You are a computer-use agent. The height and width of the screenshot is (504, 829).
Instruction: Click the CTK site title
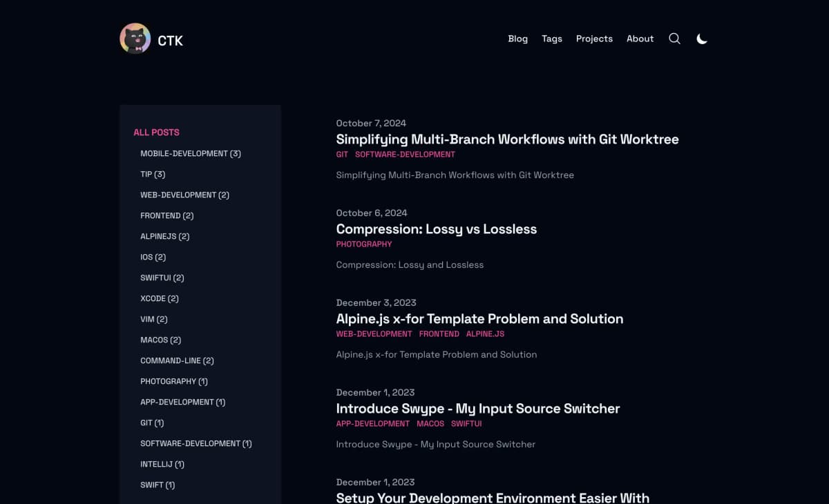170,41
